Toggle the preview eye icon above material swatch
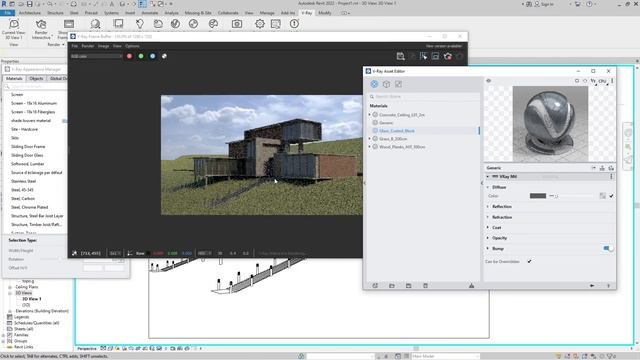 point(489,81)
